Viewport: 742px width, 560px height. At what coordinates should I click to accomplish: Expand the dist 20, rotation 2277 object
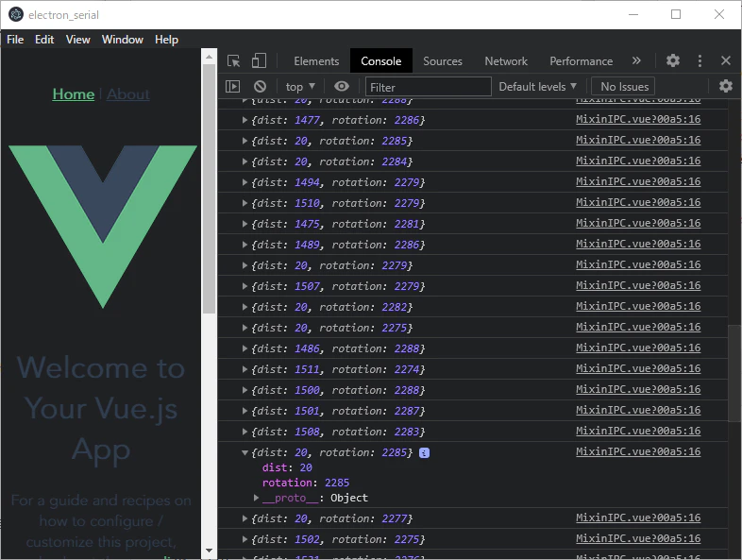point(245,518)
